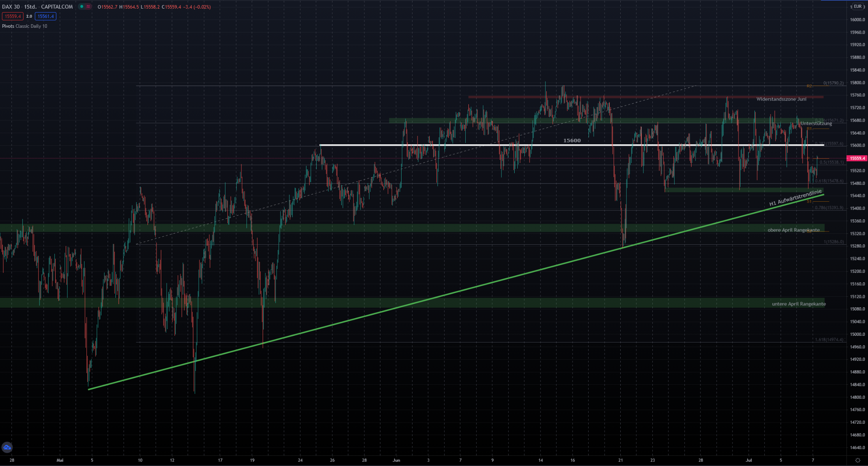Click the red sell price 15559.4 button
This screenshot has width=868, height=466.
pos(13,16)
